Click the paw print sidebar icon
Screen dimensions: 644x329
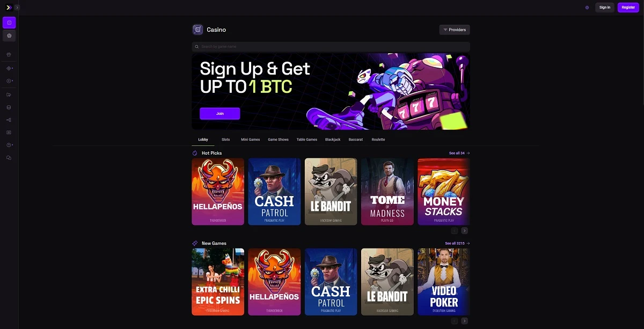(9, 54)
